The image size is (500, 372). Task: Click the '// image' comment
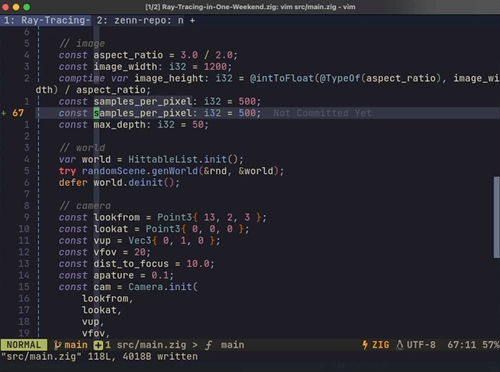click(x=82, y=43)
